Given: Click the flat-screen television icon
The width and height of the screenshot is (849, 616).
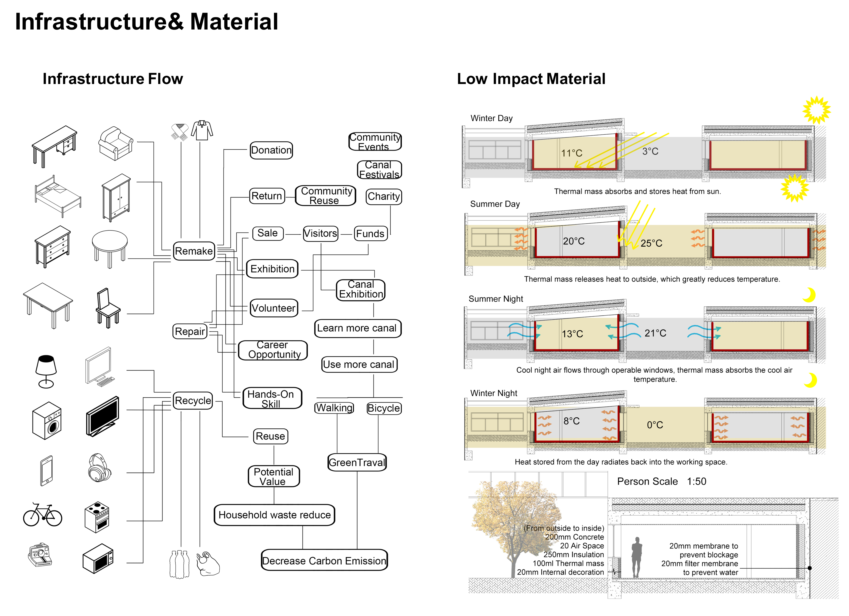Looking at the screenshot, I should (x=103, y=416).
